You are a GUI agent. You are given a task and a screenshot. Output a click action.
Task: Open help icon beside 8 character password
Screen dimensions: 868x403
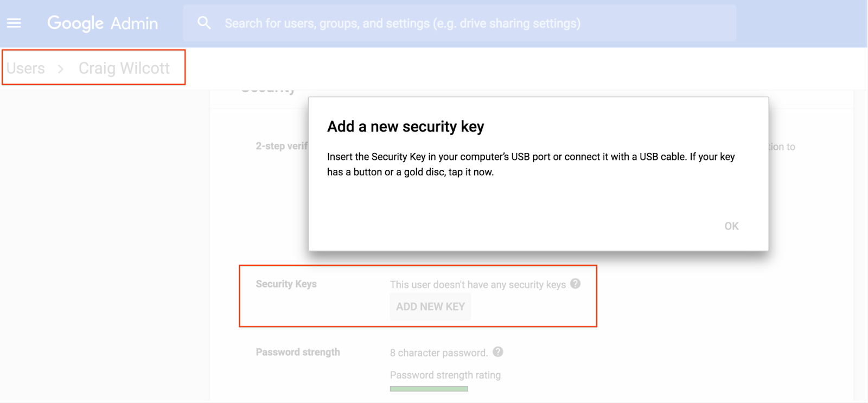pos(498,352)
